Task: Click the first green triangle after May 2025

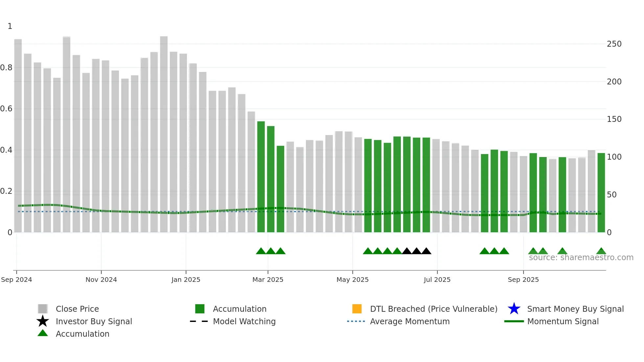Action: point(368,251)
